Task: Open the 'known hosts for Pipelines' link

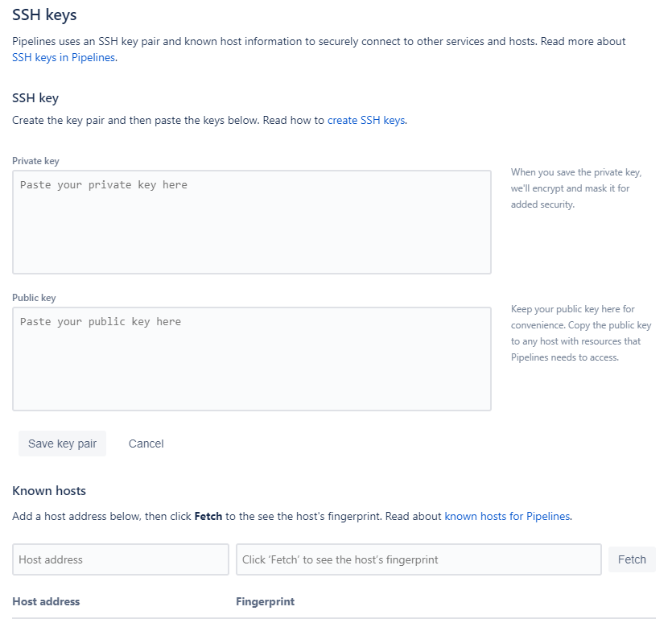Action: pyautogui.click(x=508, y=516)
